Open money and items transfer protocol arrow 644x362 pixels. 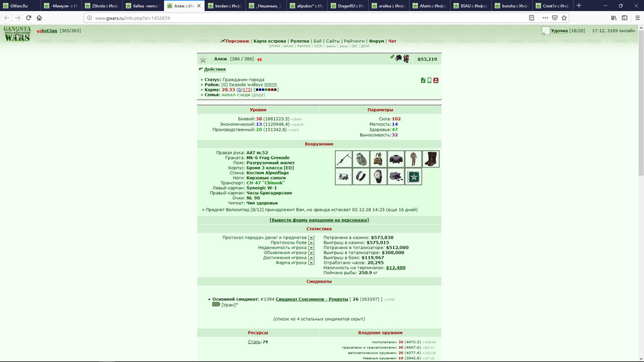311,237
